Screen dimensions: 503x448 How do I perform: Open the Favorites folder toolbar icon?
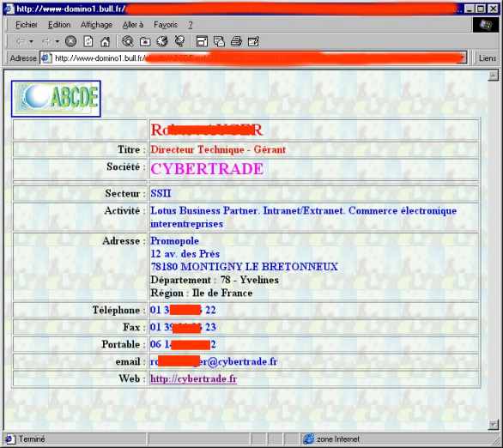click(145, 41)
